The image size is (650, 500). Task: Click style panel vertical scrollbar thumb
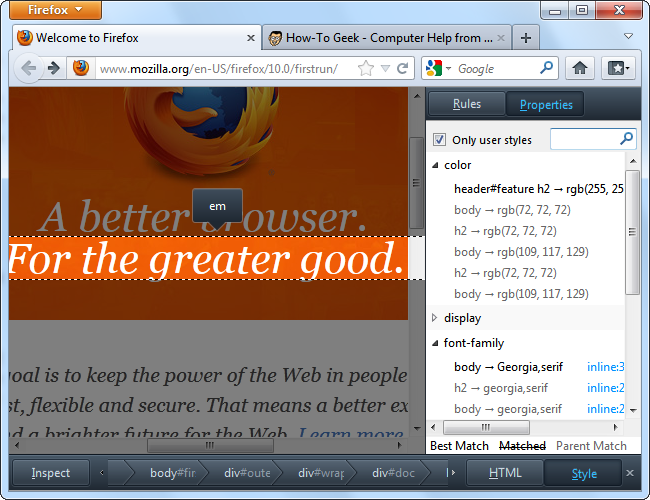tap(632, 232)
